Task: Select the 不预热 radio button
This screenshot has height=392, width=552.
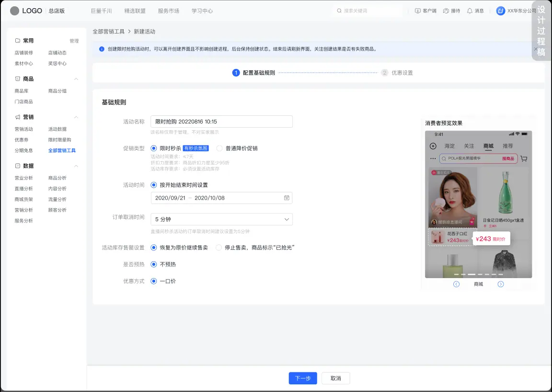Action: pos(153,264)
